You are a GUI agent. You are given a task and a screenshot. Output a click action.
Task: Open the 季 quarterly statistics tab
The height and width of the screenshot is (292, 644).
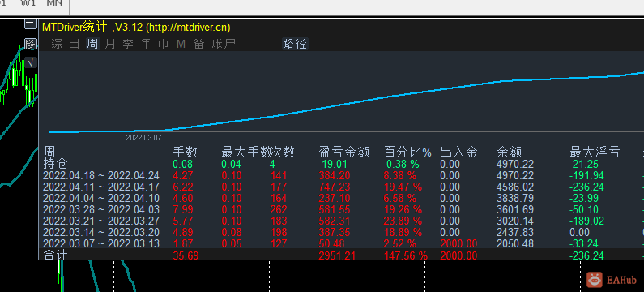128,44
